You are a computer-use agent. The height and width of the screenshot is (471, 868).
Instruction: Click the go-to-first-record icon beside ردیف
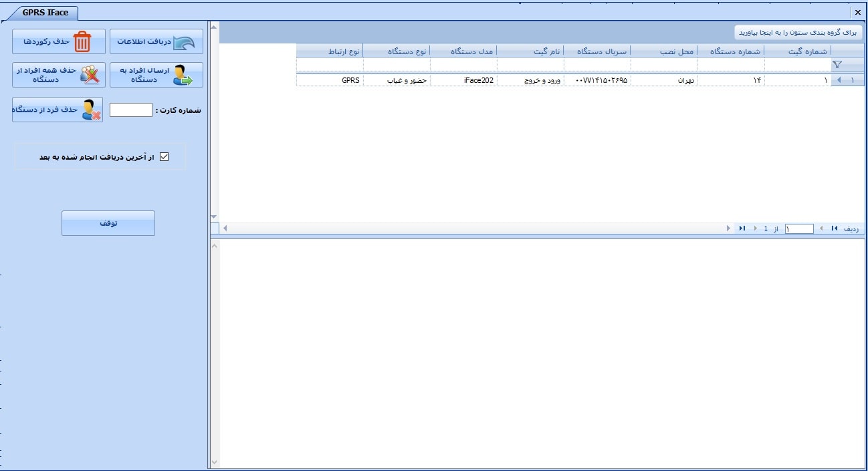(x=835, y=228)
